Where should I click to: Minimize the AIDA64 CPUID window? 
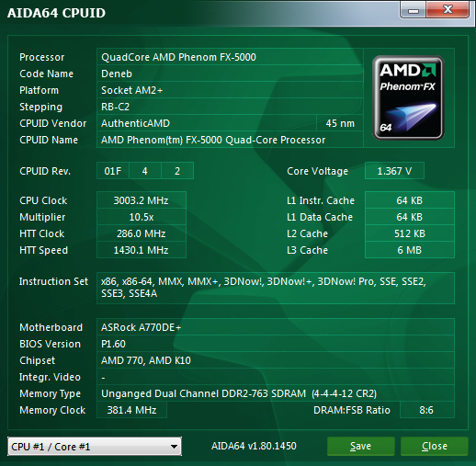coord(414,10)
